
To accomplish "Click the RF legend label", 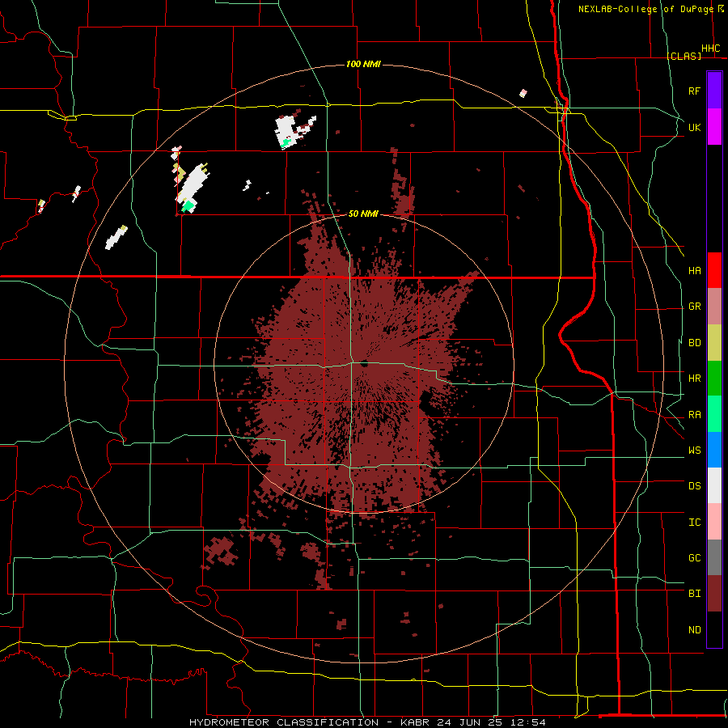I will click(694, 91).
